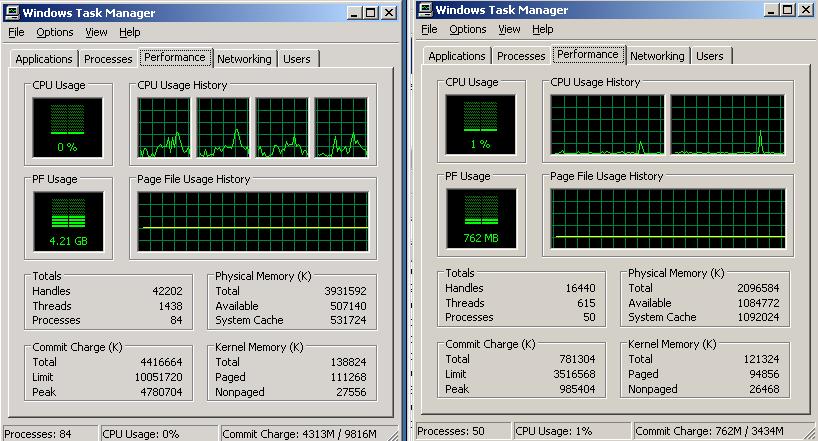Open Options menu in left Task Manager

coord(54,32)
